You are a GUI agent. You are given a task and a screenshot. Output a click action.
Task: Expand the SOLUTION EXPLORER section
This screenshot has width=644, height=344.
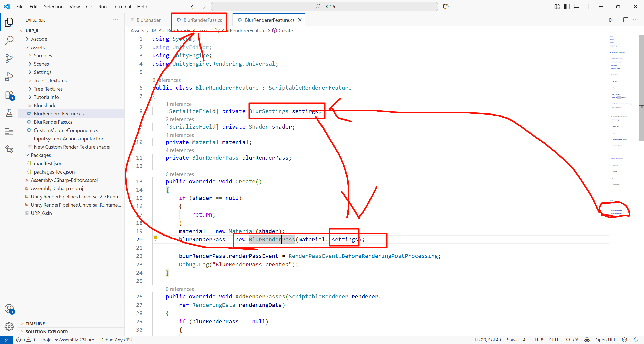(71, 332)
